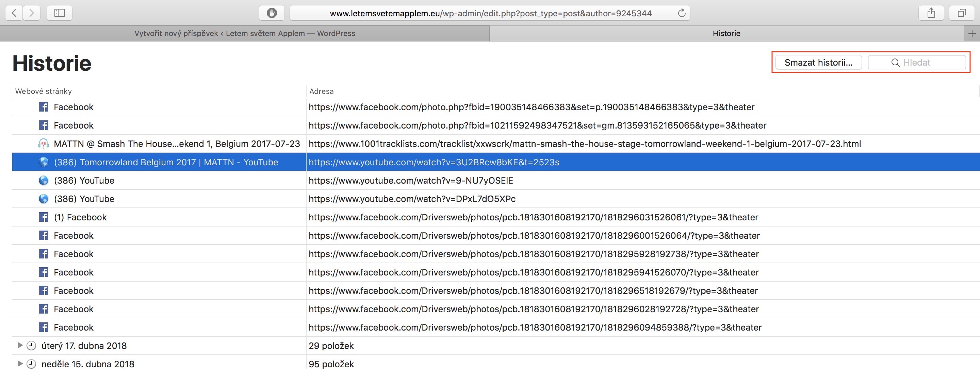Screen dimensions: 980x369
Task: Click the forward navigation arrow
Action: pyautogui.click(x=32, y=13)
